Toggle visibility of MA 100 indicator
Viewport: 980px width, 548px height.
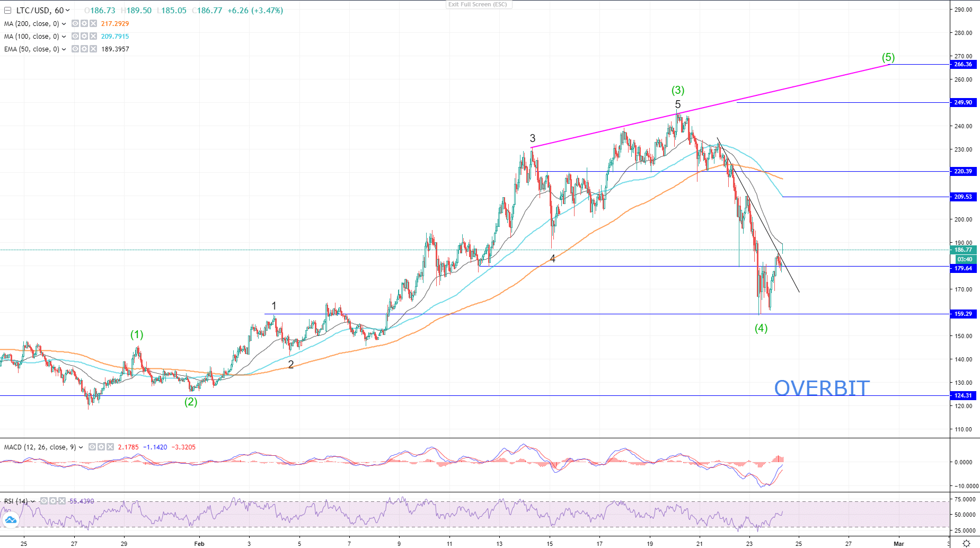pos(75,36)
